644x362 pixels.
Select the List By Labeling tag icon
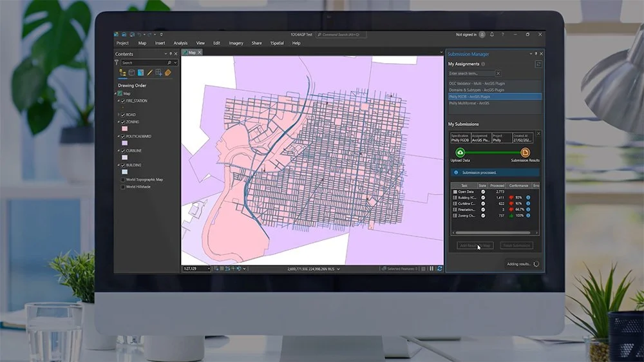click(167, 73)
